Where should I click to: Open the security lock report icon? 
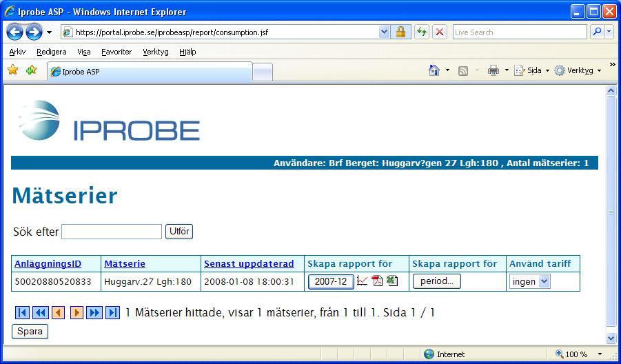tap(400, 32)
